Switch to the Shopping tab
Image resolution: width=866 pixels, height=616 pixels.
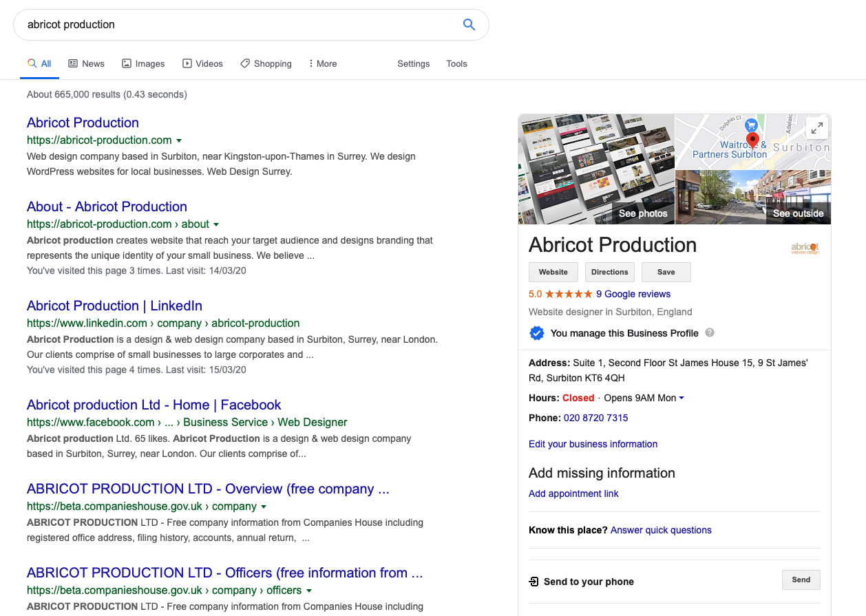(x=266, y=63)
